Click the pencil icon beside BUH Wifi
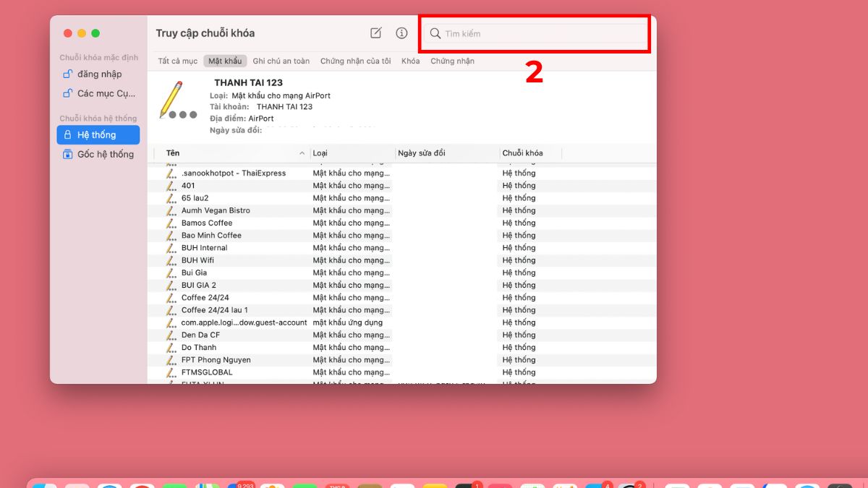 171,260
